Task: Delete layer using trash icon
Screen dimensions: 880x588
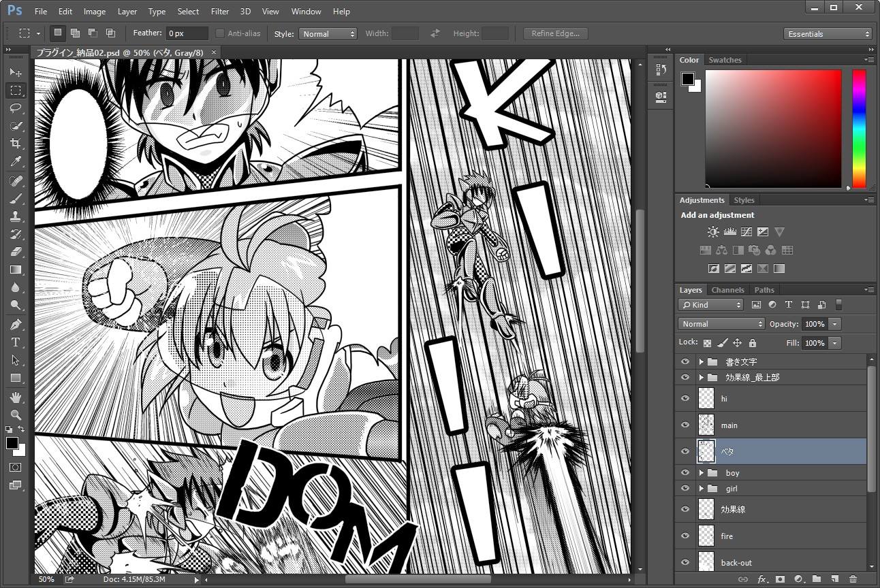Action: [853, 579]
